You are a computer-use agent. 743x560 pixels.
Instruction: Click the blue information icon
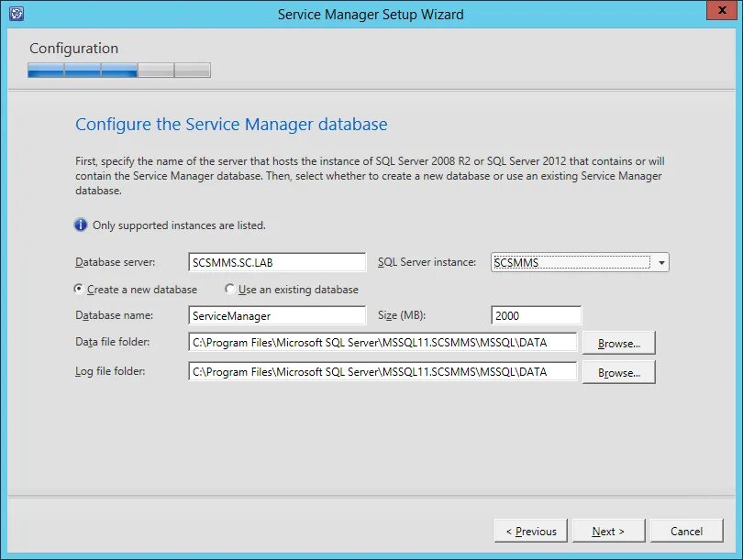tap(82, 225)
